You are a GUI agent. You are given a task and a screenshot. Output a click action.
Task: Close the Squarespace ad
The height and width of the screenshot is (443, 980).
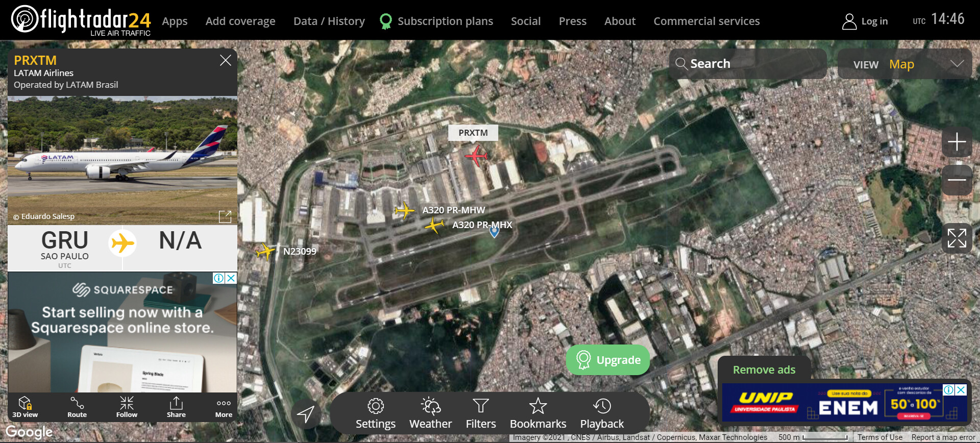click(x=231, y=278)
